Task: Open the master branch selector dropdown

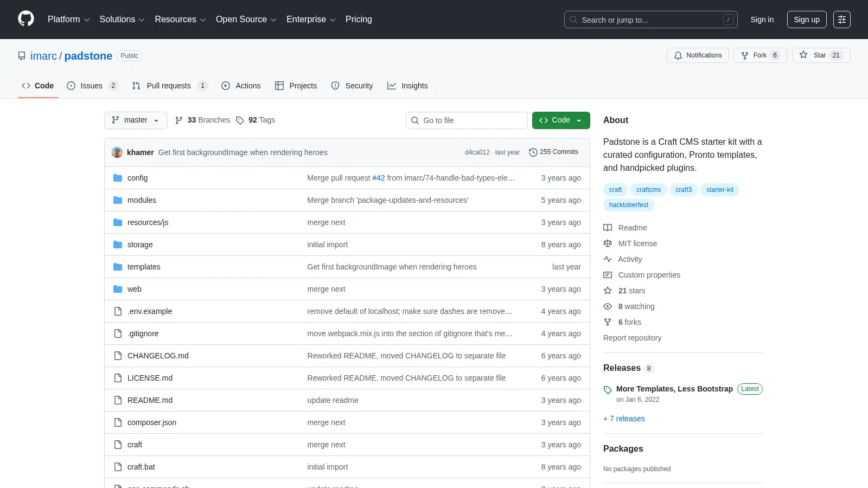Action: (136, 120)
